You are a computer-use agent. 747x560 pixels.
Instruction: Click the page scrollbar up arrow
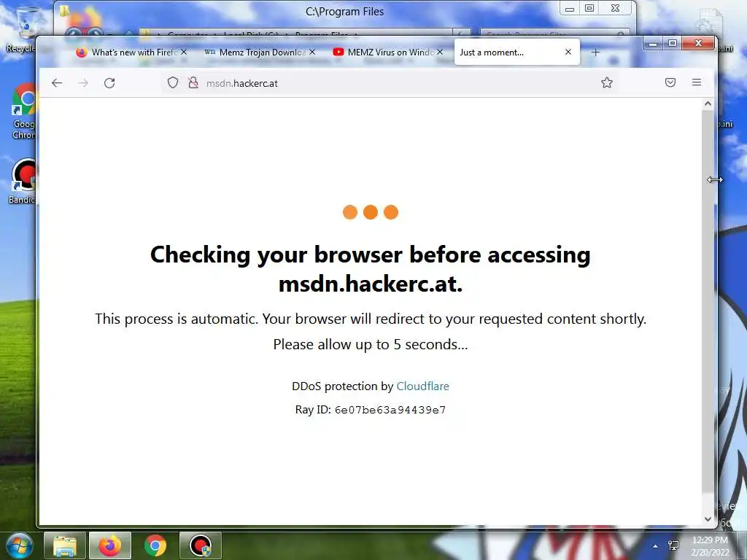708,104
